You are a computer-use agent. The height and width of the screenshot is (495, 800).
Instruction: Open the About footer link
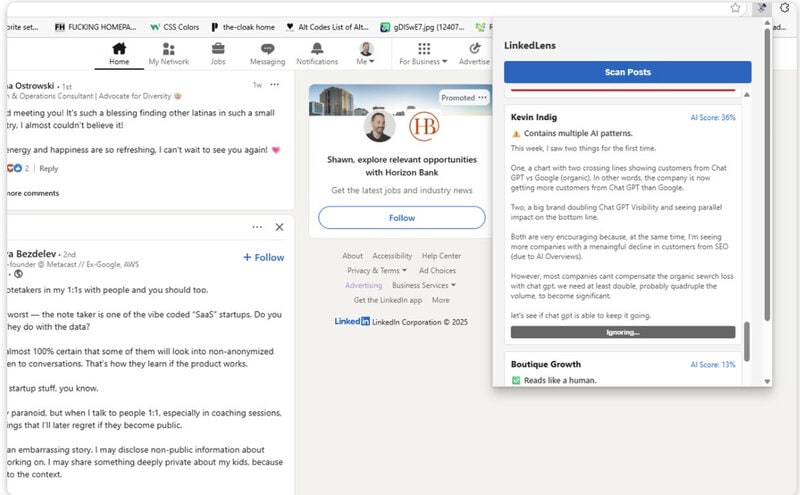[353, 256]
